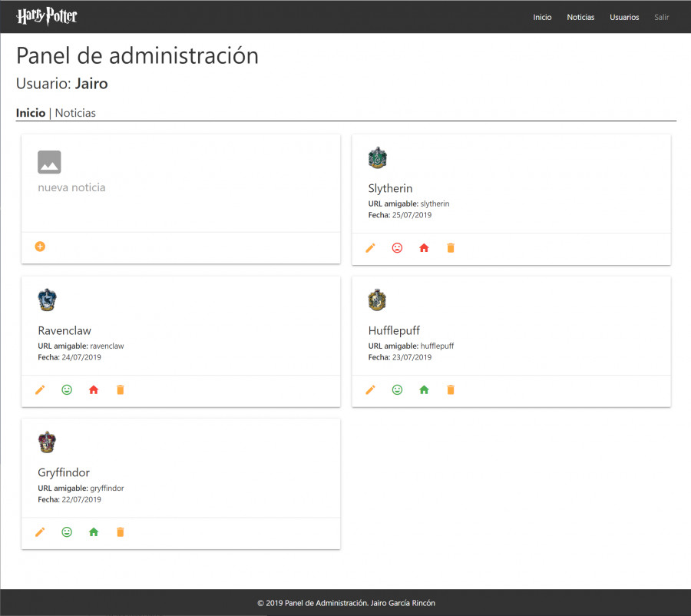Toggle the Hufflepuff smiley status icon
The width and height of the screenshot is (691, 616).
pyautogui.click(x=397, y=389)
